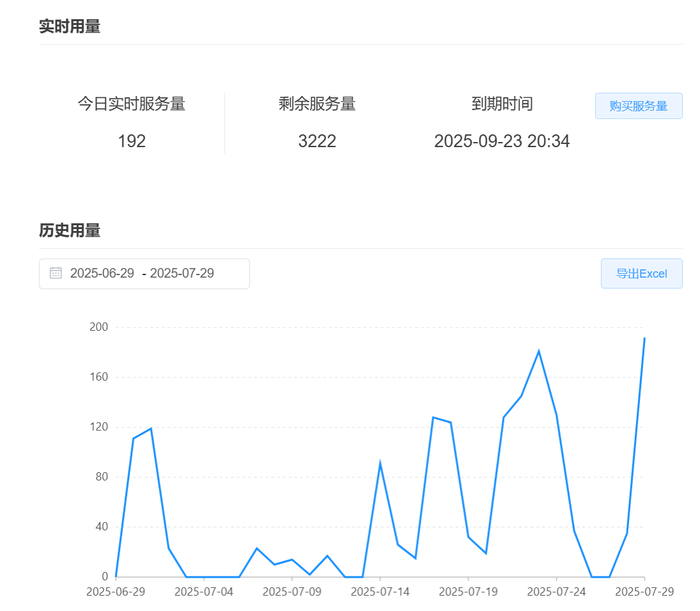Click y-axis label 200

coord(98,327)
